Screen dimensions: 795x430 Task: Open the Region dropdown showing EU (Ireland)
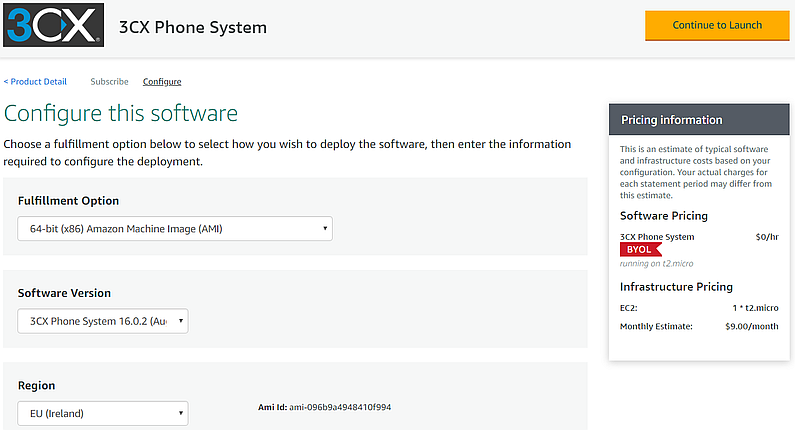click(x=103, y=413)
